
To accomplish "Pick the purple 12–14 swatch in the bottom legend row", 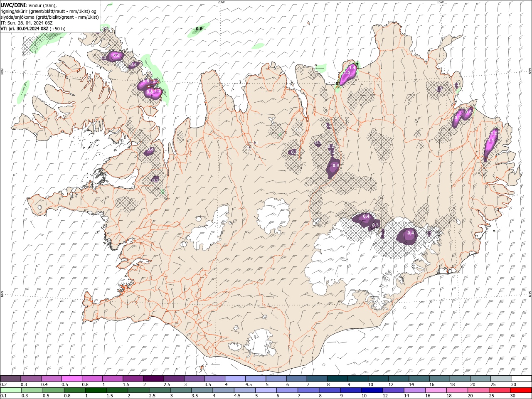I will [x=393, y=390].
